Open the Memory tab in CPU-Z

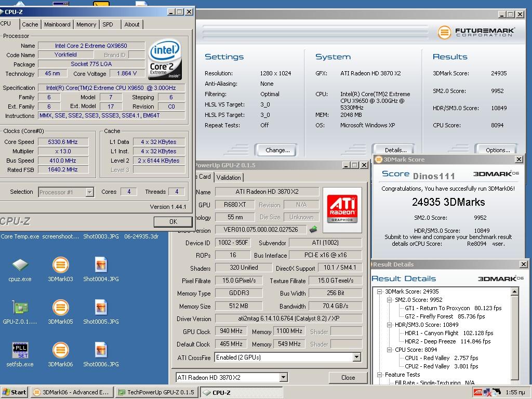(86, 24)
